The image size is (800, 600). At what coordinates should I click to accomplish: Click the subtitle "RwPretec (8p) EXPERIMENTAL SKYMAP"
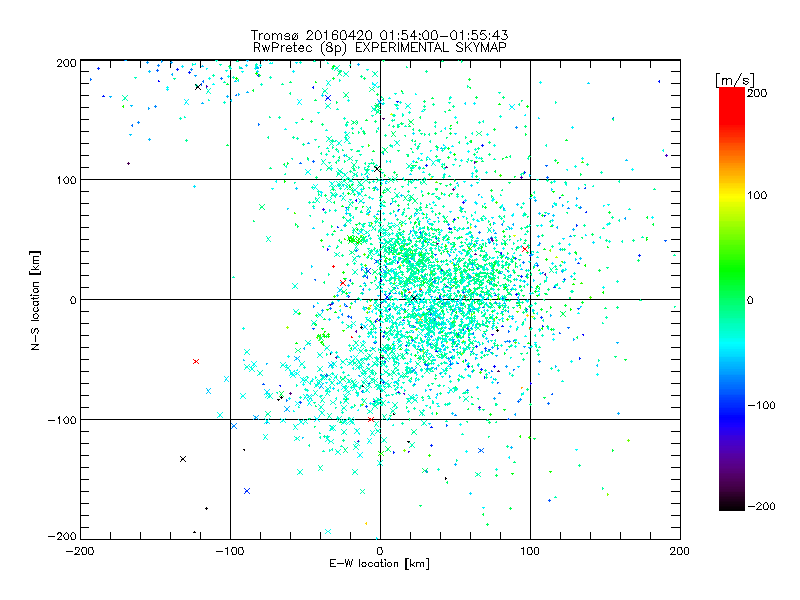(380, 48)
